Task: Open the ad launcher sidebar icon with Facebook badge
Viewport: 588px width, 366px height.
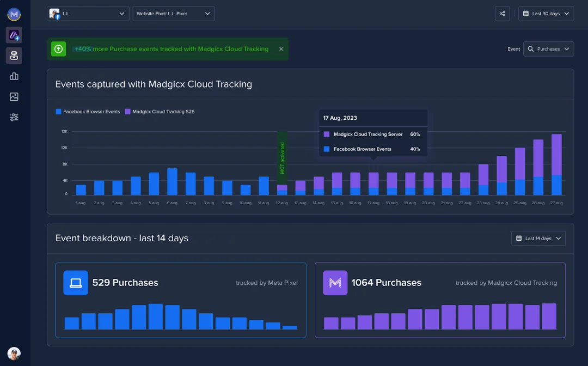Action: (x=14, y=35)
